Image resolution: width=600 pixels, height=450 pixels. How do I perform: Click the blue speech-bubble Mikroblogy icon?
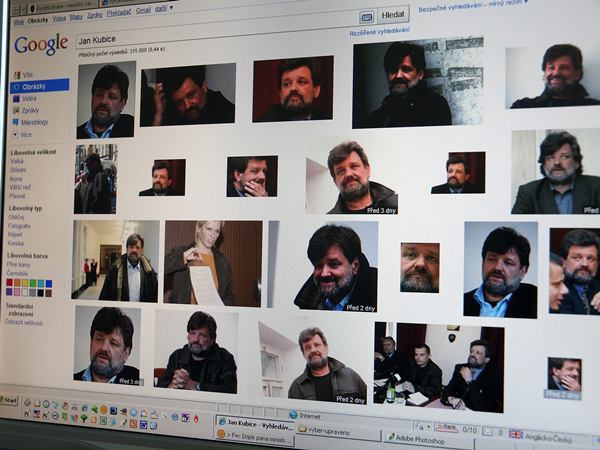(x=16, y=122)
